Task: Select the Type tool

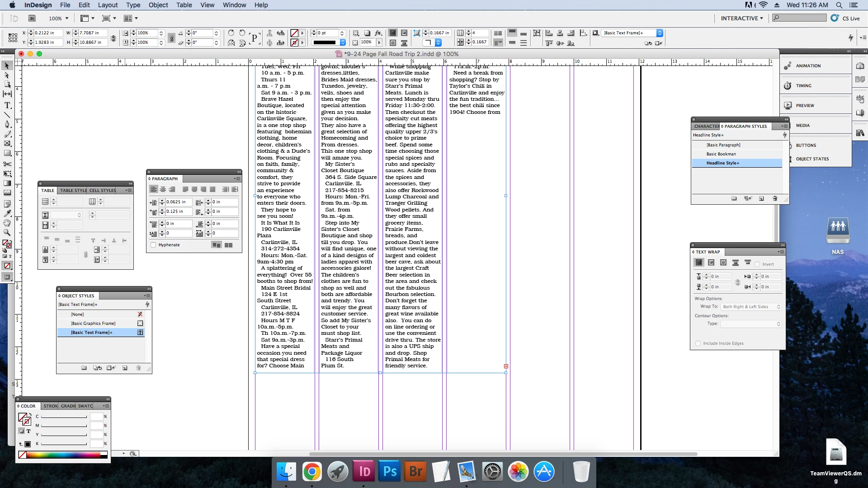Action: 7,105
